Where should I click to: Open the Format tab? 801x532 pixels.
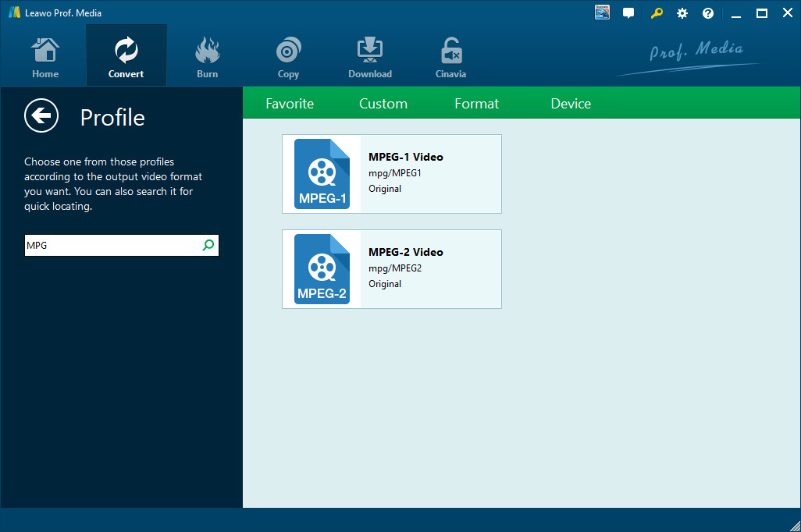click(x=476, y=104)
